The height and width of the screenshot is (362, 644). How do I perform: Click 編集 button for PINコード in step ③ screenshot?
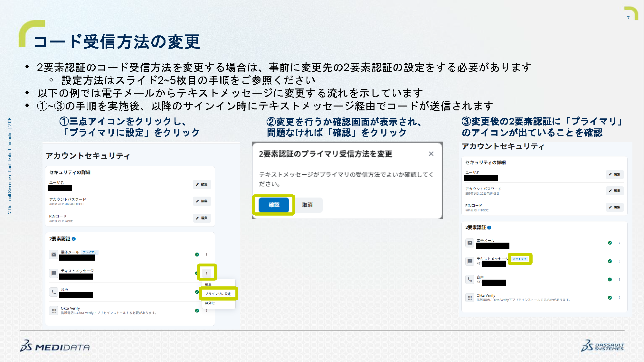615,207
